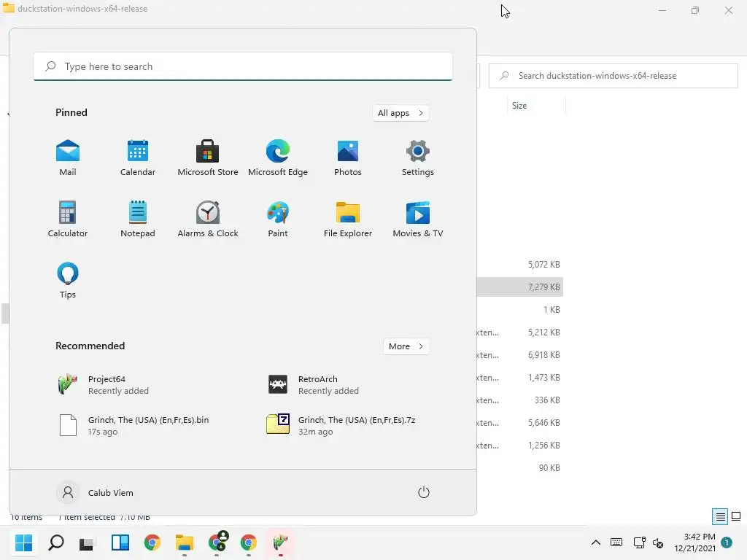Open muted volume tray icon
This screenshot has width=747, height=560.
[658, 542]
